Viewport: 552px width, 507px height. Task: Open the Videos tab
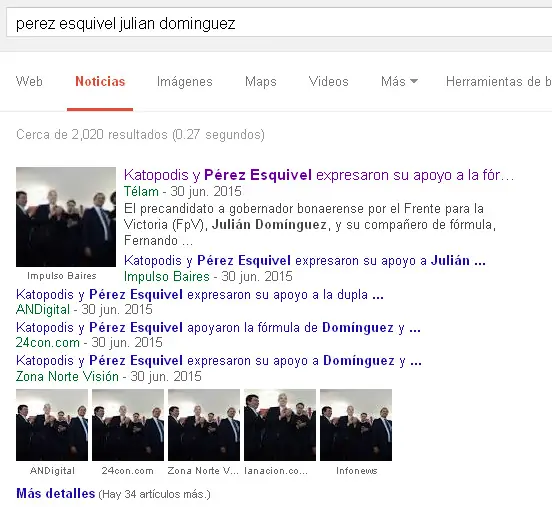pyautogui.click(x=328, y=82)
